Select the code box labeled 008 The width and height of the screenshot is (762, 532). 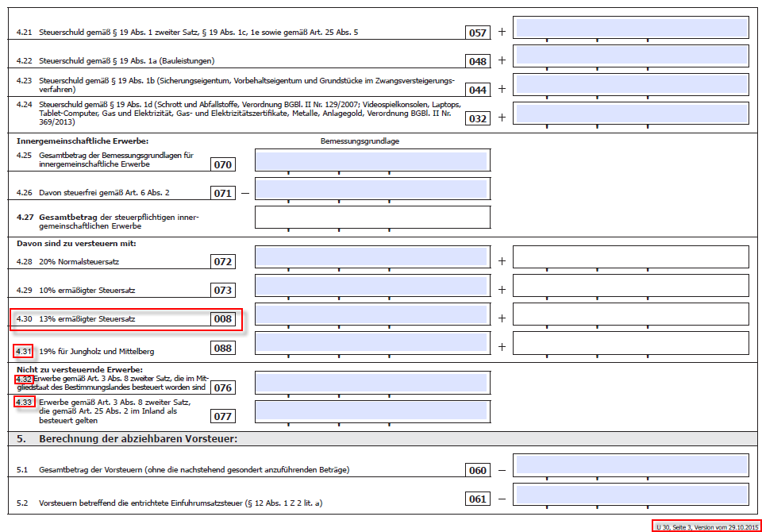[x=223, y=319]
